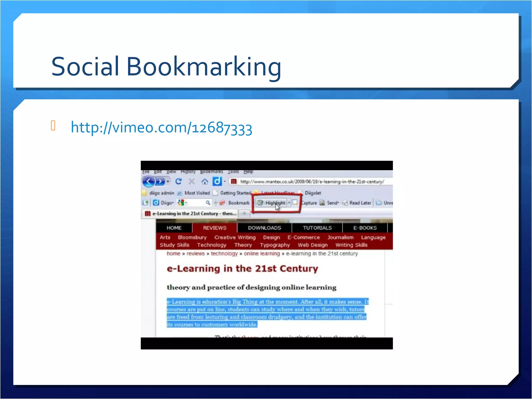Go to the Home page icon
532x399 pixels.
tap(205, 181)
